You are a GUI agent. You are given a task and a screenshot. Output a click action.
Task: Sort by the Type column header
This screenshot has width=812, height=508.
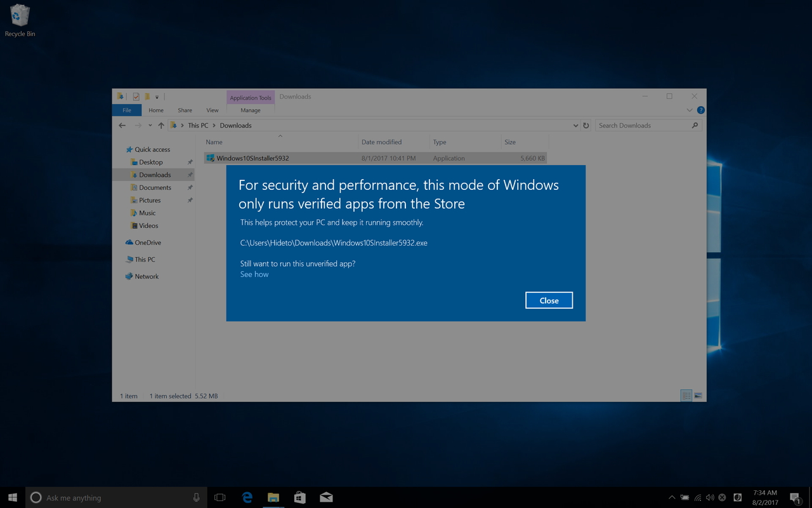click(465, 142)
